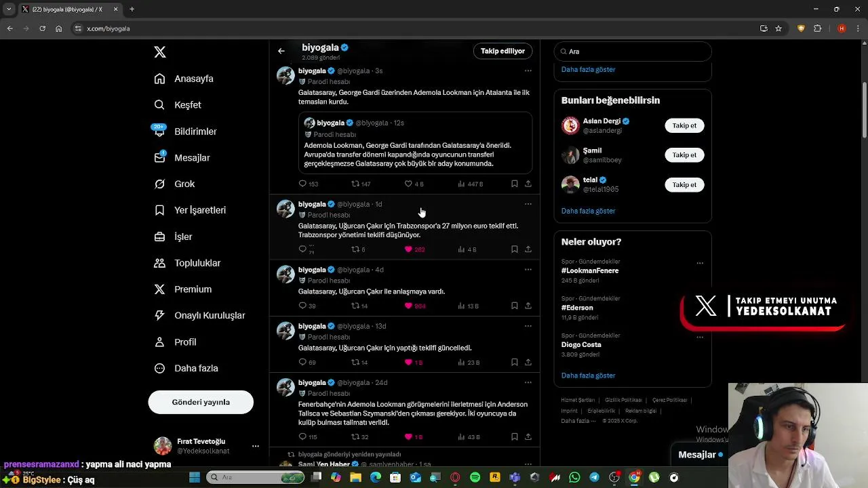Screen dimensions: 868x488
Task: Follow telal with Takip et
Action: point(684,185)
